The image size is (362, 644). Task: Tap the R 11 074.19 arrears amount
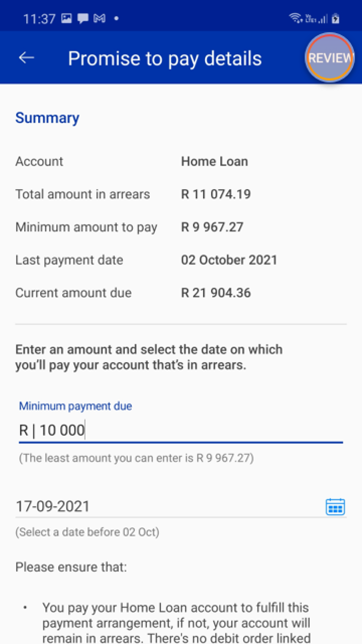(216, 194)
